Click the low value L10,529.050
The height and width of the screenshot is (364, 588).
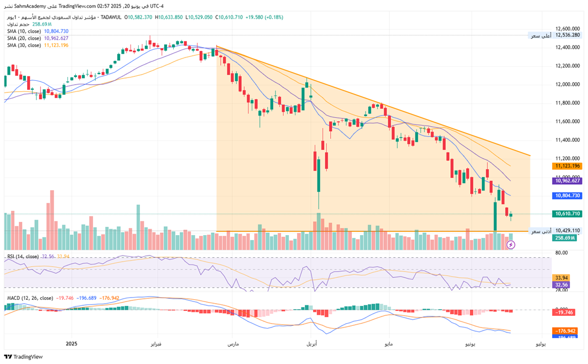(x=199, y=17)
